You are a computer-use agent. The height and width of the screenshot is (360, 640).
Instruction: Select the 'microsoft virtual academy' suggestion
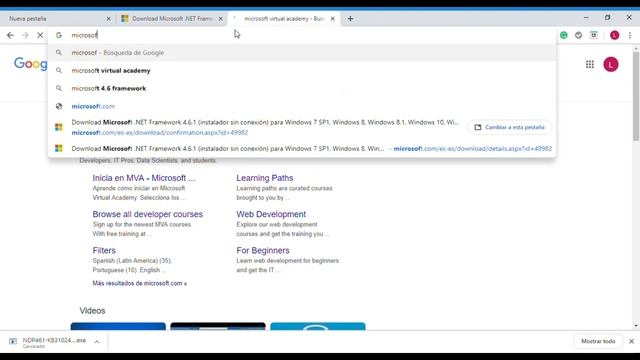pyautogui.click(x=302, y=71)
